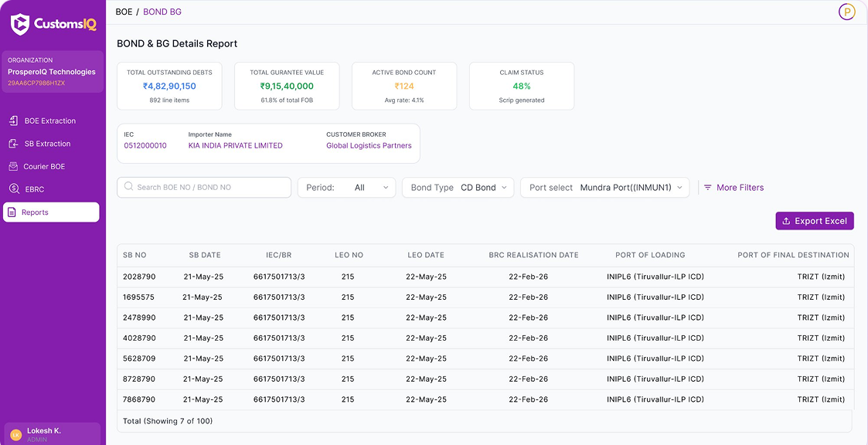Screen dimensions: 868x445
Task: Click Global Logistics Partners broker link
Action: point(369,145)
